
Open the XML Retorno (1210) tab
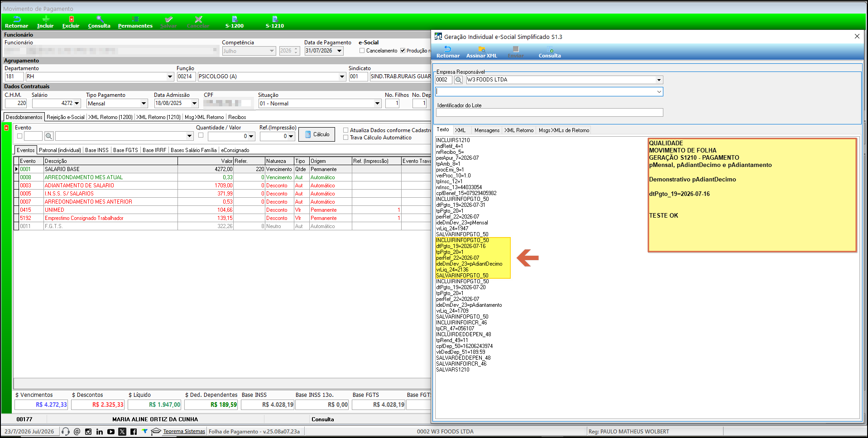158,117
